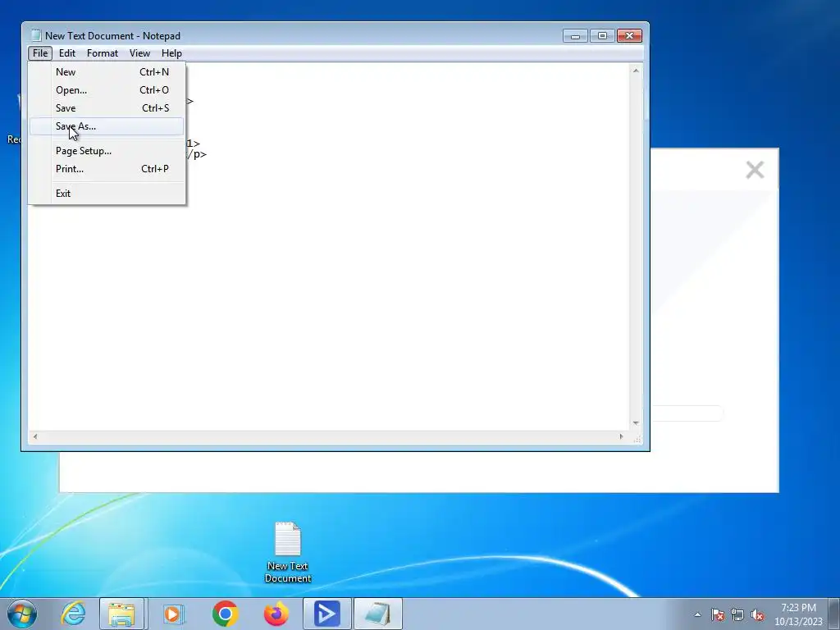Click the network tray icon
Viewport: 840px width, 630px height.
point(737,614)
